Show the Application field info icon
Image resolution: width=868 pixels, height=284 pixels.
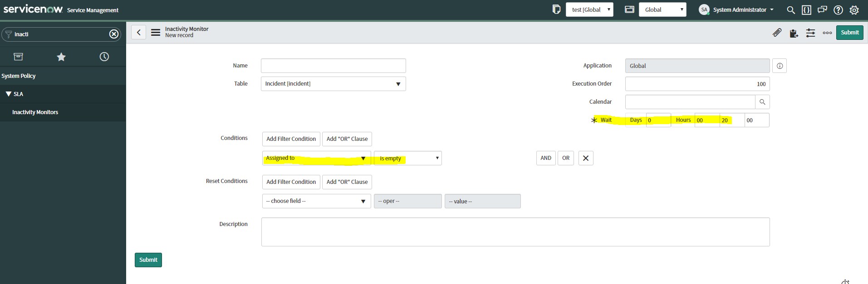click(780, 66)
